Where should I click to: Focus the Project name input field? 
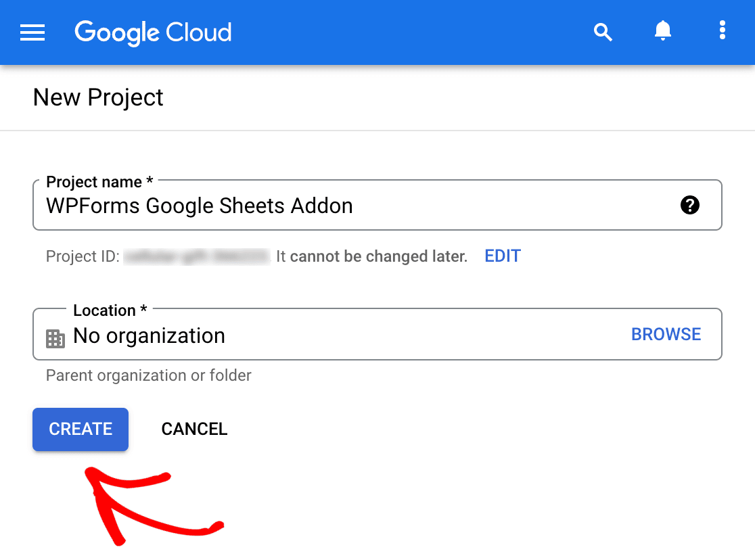tap(377, 205)
